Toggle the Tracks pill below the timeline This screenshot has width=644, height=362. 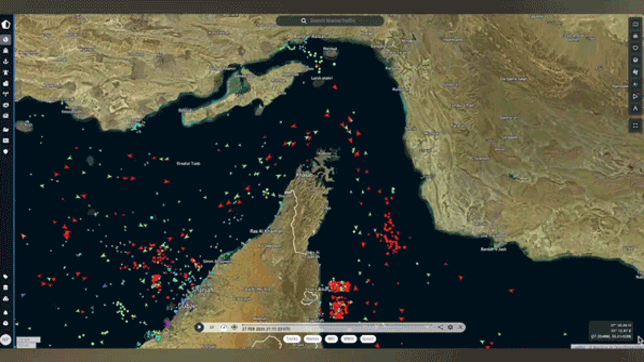coord(292,339)
